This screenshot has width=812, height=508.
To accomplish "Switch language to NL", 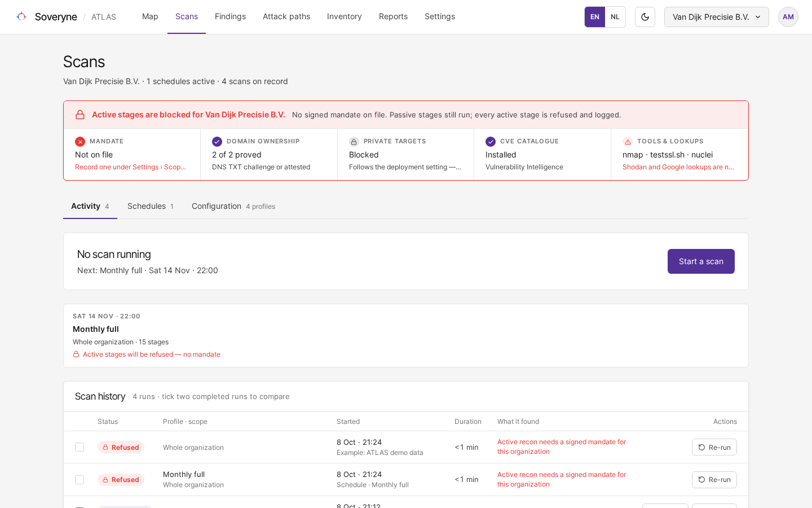I will coord(615,17).
